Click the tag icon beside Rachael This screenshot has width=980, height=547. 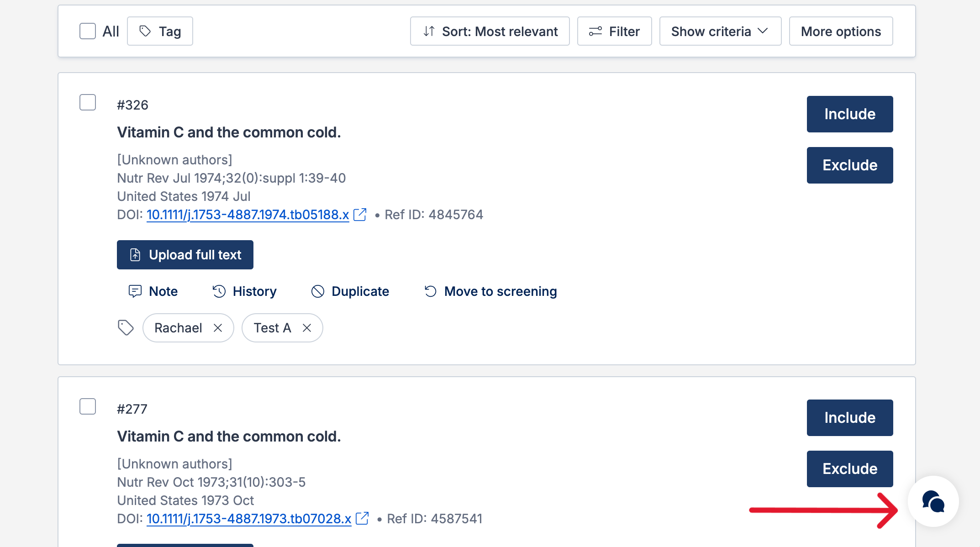[x=126, y=327]
